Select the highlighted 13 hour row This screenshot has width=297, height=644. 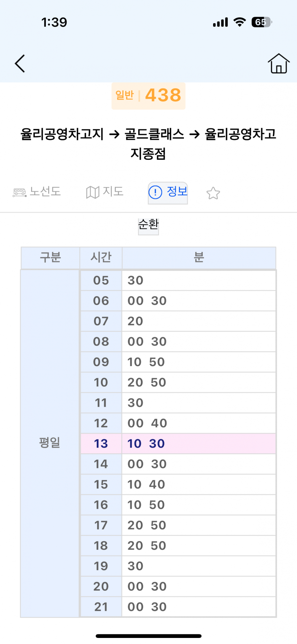pyautogui.click(x=178, y=444)
